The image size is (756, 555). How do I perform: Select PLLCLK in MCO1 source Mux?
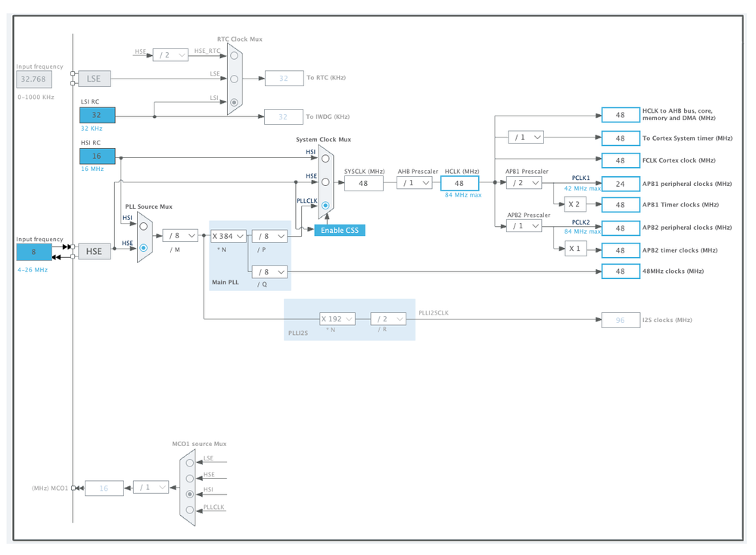190,510
